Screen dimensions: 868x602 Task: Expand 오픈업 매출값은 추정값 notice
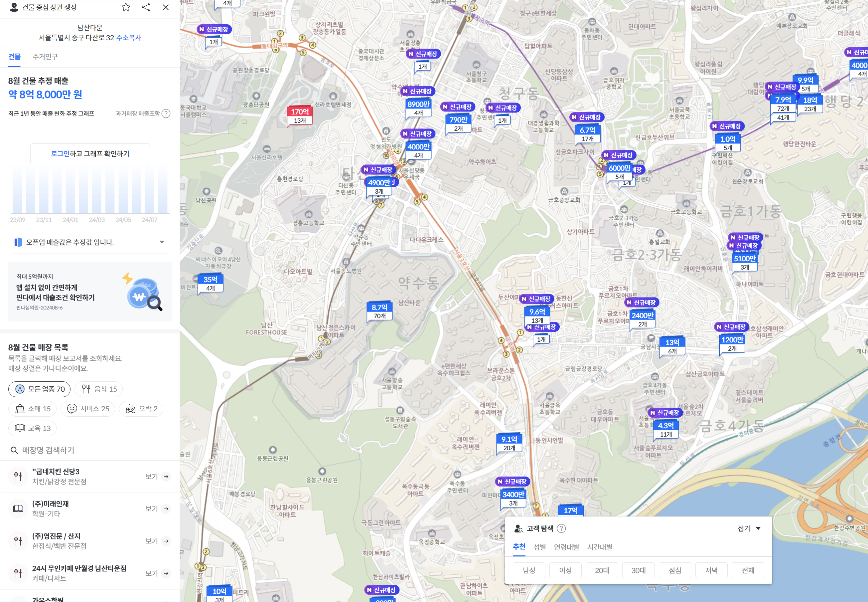162,242
